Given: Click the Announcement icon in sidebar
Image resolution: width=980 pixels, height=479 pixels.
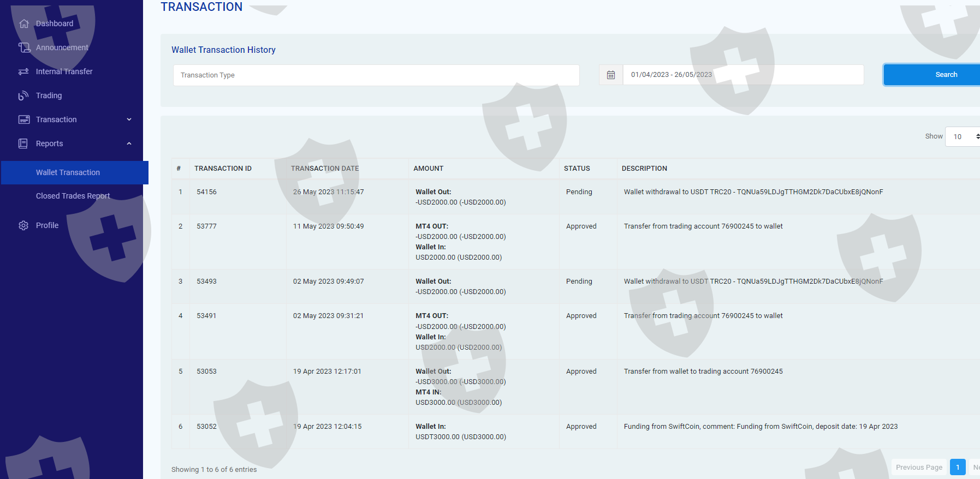Looking at the screenshot, I should click(x=24, y=47).
